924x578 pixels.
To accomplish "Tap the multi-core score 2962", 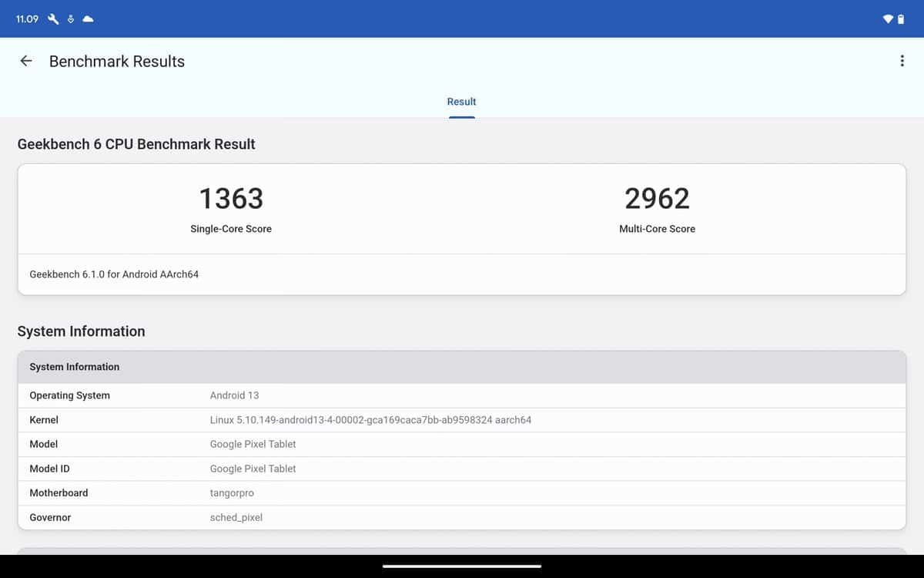I will 657,199.
